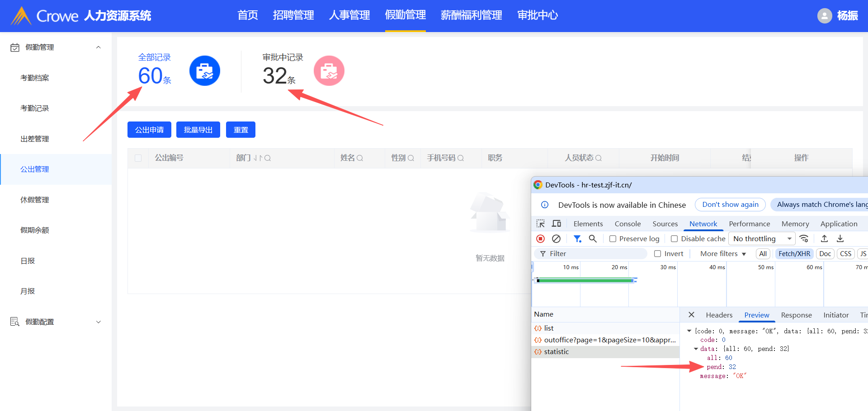Open the No throttling dropdown
868x411 pixels.
tap(762, 238)
